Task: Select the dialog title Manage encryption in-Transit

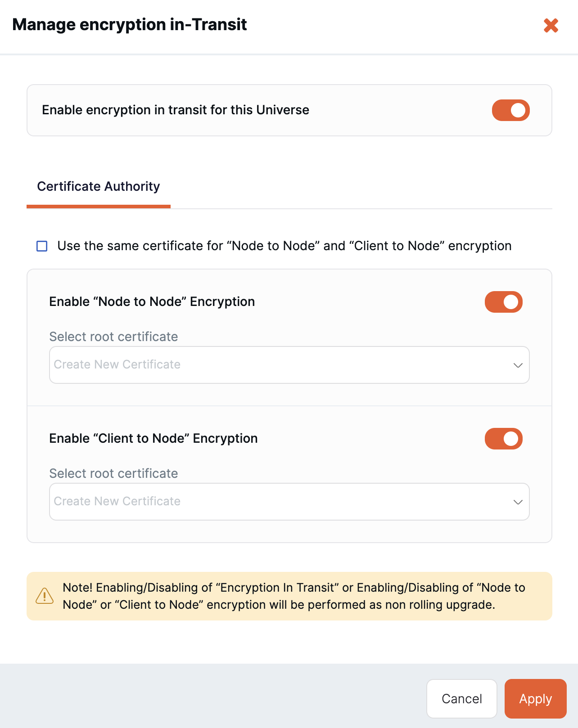Action: click(x=130, y=25)
